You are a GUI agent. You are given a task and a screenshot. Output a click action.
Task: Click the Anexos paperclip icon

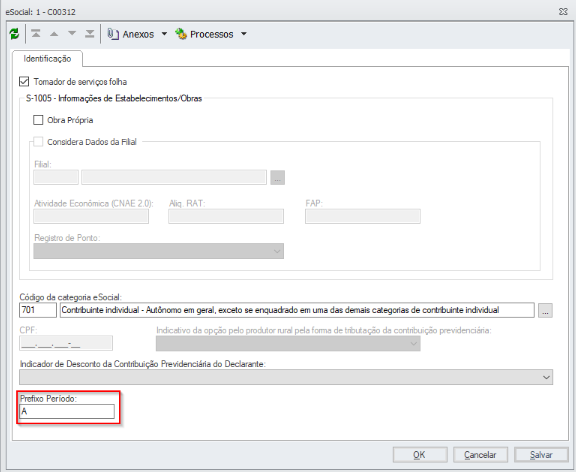point(113,34)
